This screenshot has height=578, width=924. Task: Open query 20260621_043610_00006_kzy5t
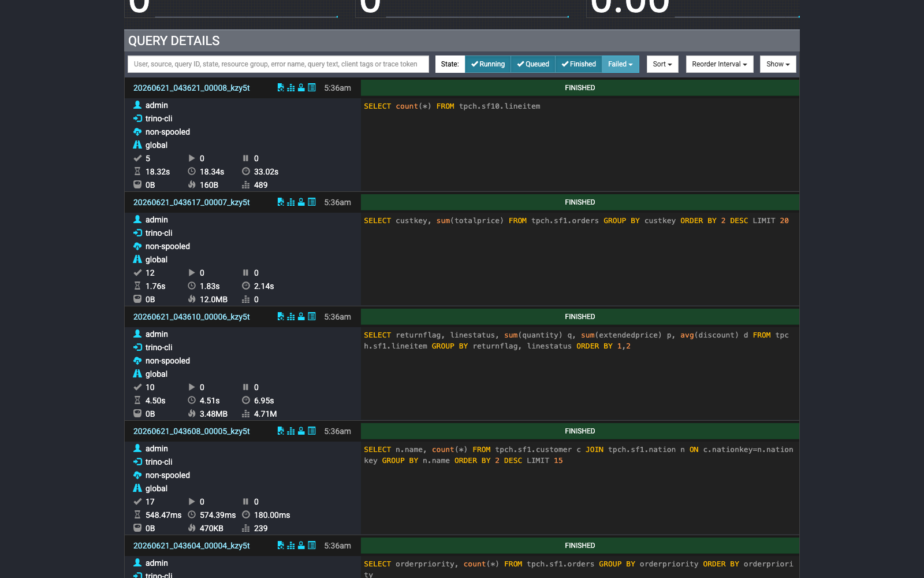(x=192, y=317)
